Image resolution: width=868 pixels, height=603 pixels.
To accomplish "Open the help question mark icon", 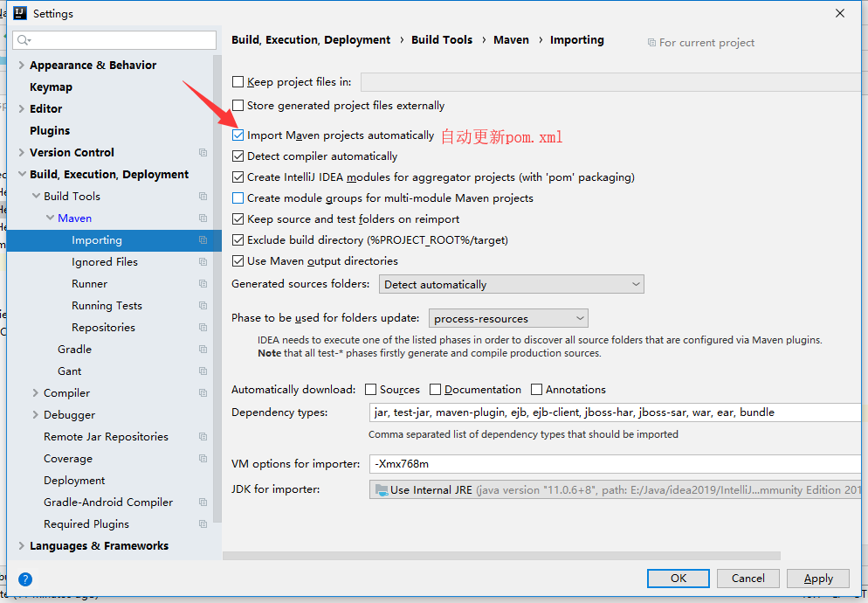I will (25, 579).
